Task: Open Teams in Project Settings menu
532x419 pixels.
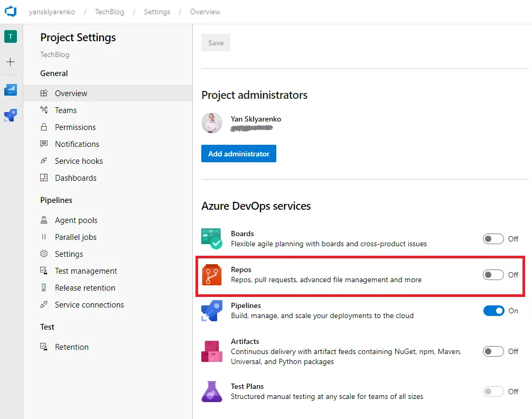Action: [x=66, y=110]
